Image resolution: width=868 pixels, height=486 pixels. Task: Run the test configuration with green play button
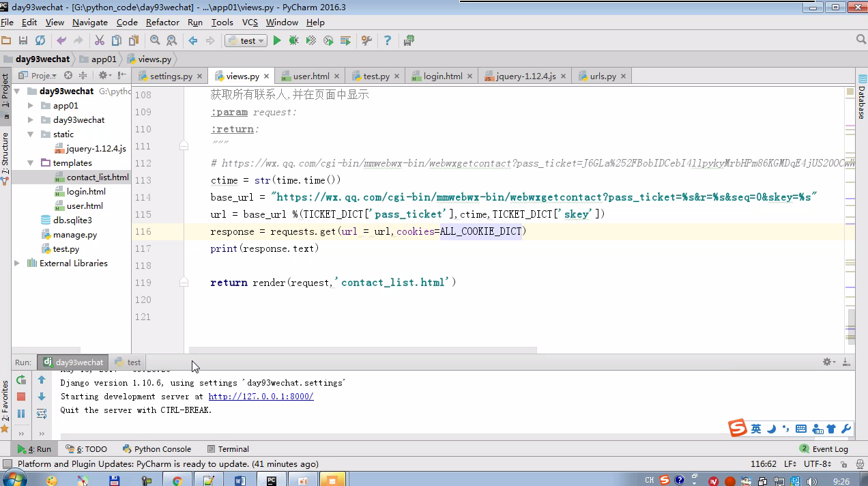coord(277,41)
